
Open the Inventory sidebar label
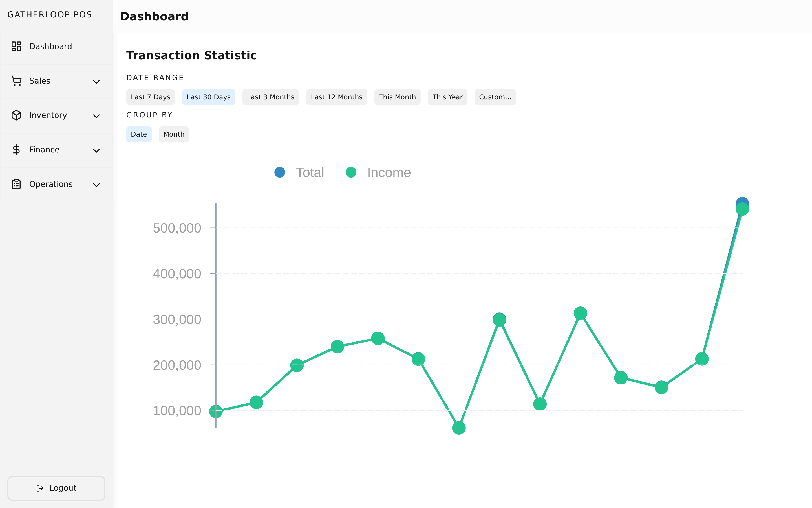click(x=48, y=115)
